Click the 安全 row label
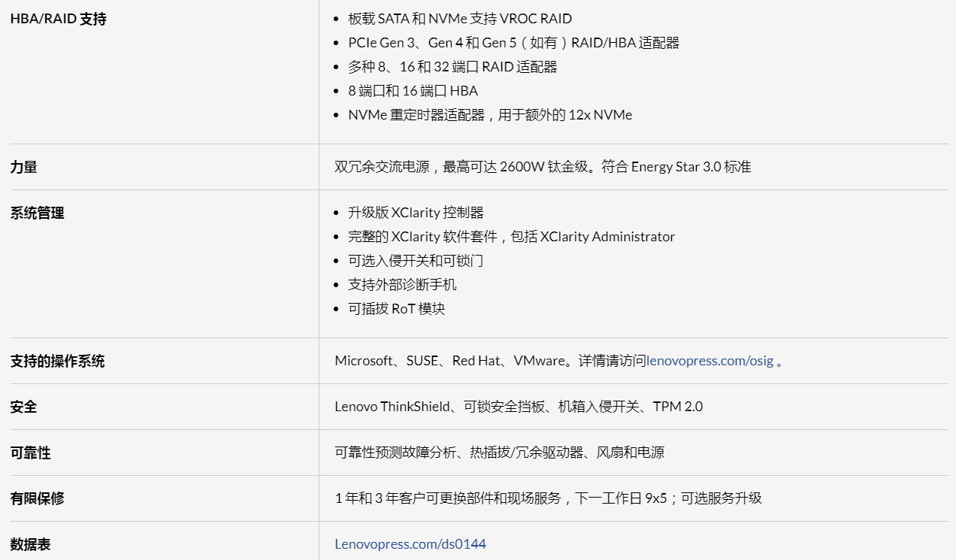This screenshot has width=956, height=560. click(x=24, y=407)
